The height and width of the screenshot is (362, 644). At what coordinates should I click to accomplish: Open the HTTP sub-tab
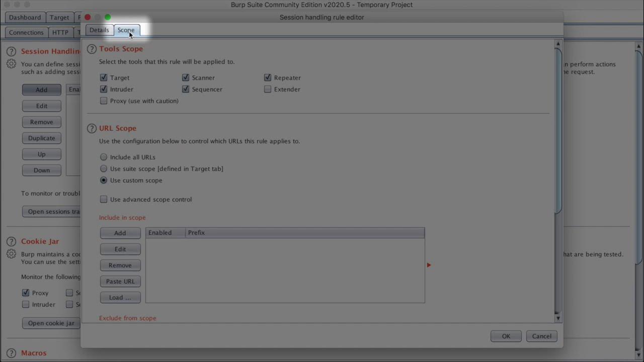60,33
